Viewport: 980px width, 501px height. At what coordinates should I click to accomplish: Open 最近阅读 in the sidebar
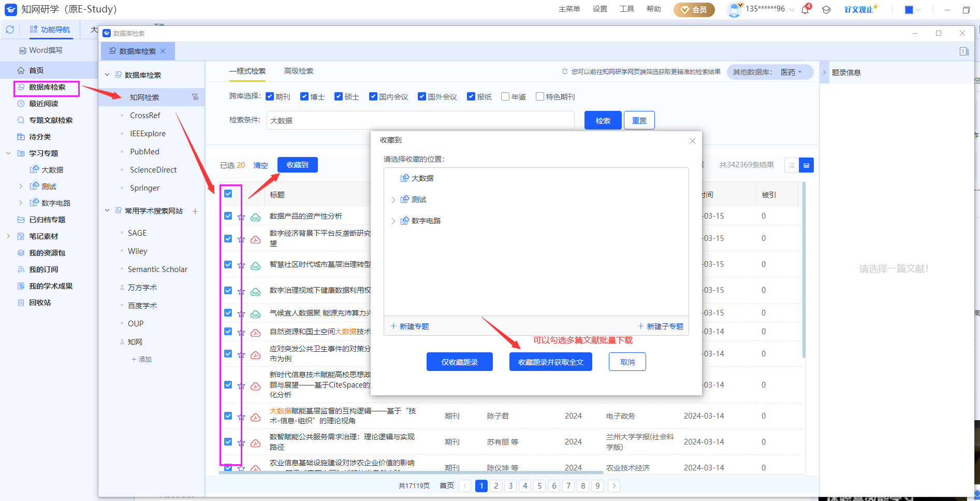(43, 104)
